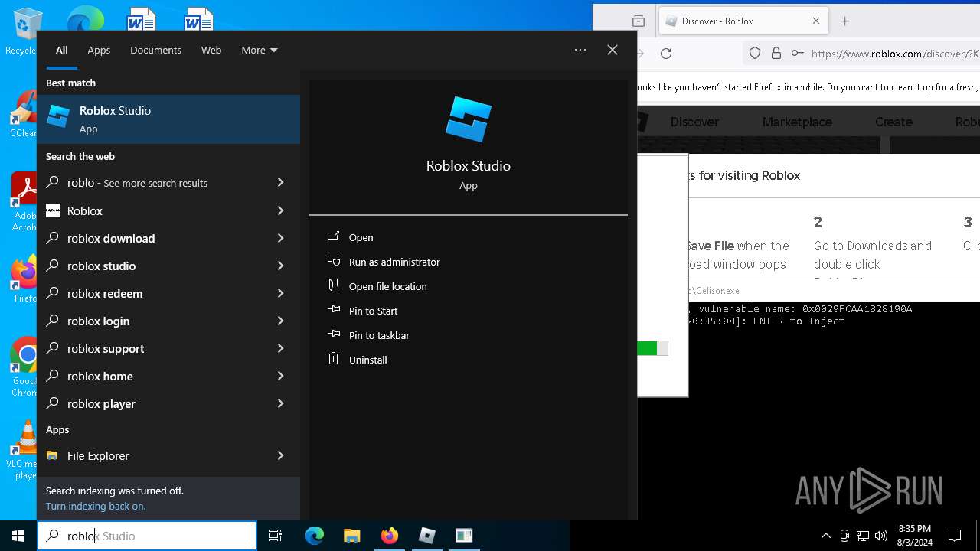Screen dimensions: 980x551
Task: Expand the File Explorer app result arrow
Action: coord(280,455)
